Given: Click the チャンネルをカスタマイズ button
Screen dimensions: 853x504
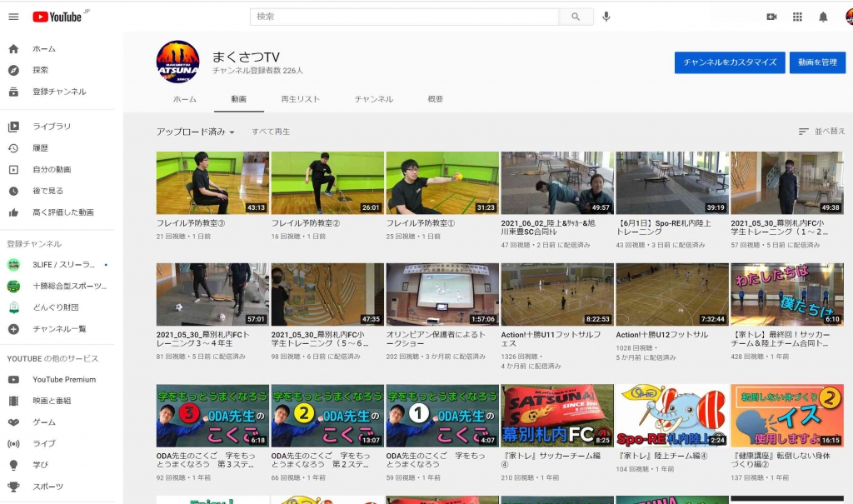Looking at the screenshot, I should point(729,62).
